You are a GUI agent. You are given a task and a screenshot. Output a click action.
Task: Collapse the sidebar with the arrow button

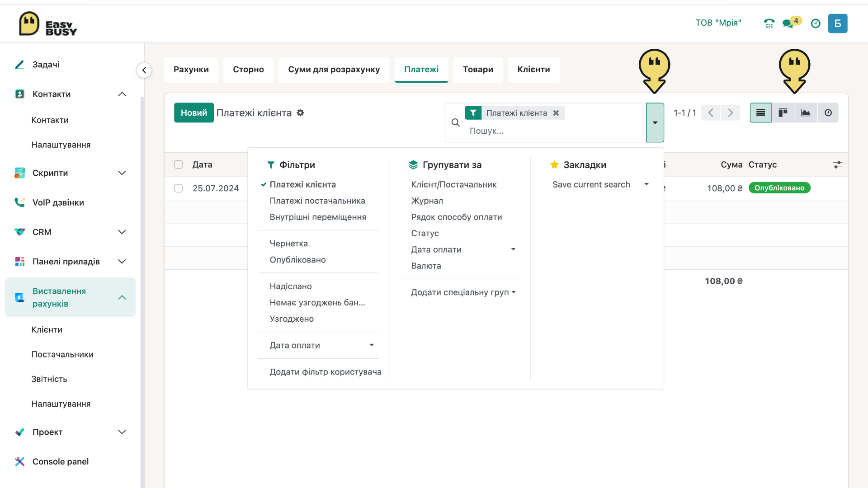(x=144, y=70)
